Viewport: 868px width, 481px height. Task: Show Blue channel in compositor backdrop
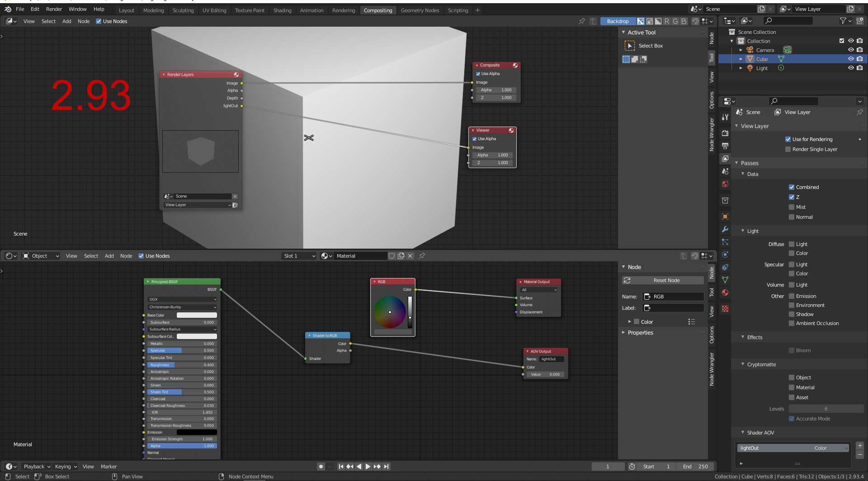pos(684,21)
